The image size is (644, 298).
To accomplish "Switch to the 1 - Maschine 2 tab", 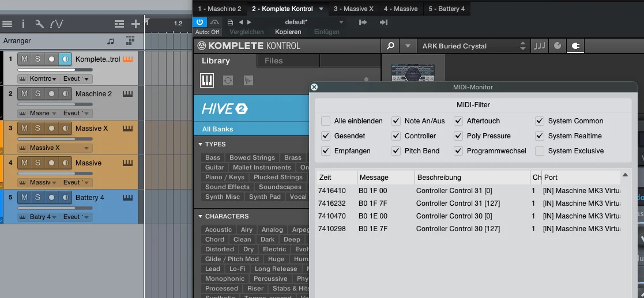I will (x=219, y=9).
